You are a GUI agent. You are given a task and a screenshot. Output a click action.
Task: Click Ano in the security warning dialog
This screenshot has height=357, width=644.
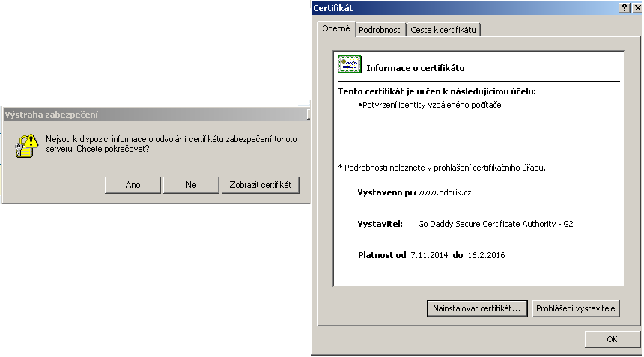[x=133, y=185]
